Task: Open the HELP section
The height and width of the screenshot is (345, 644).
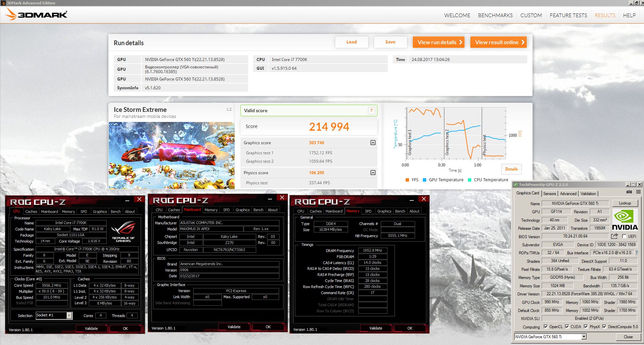Action: coord(629,15)
